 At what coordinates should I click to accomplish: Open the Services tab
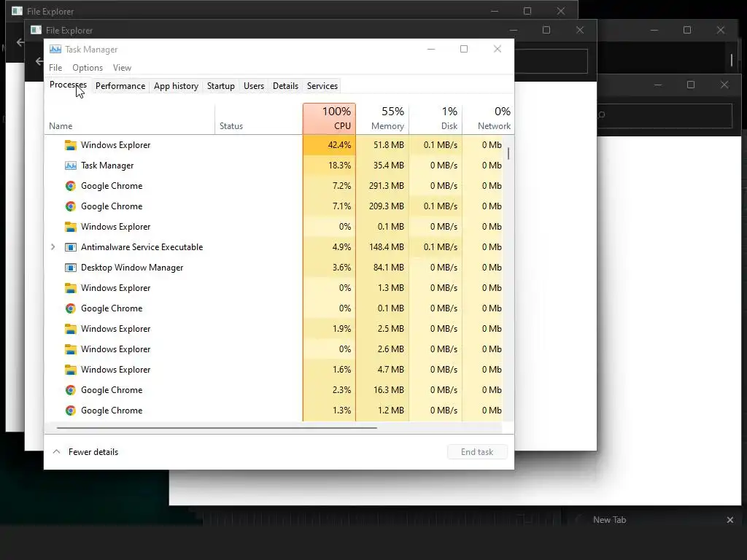[322, 86]
